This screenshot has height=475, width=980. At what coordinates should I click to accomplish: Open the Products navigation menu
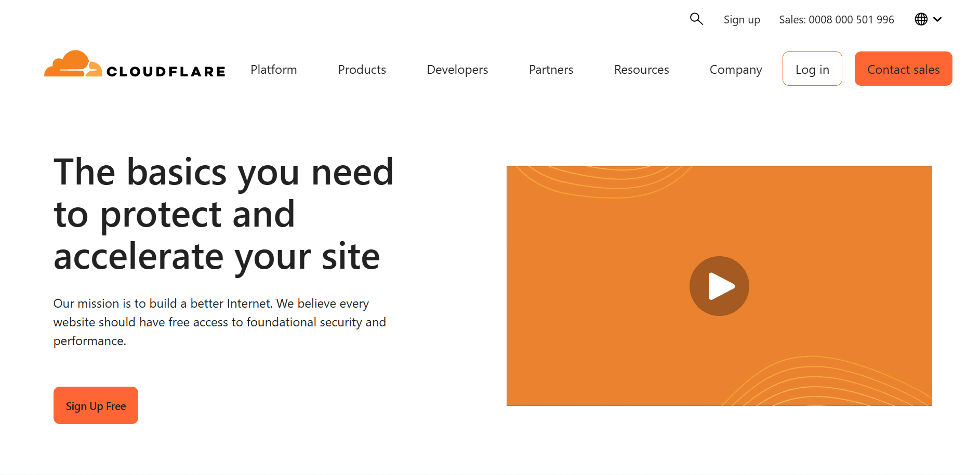[362, 69]
